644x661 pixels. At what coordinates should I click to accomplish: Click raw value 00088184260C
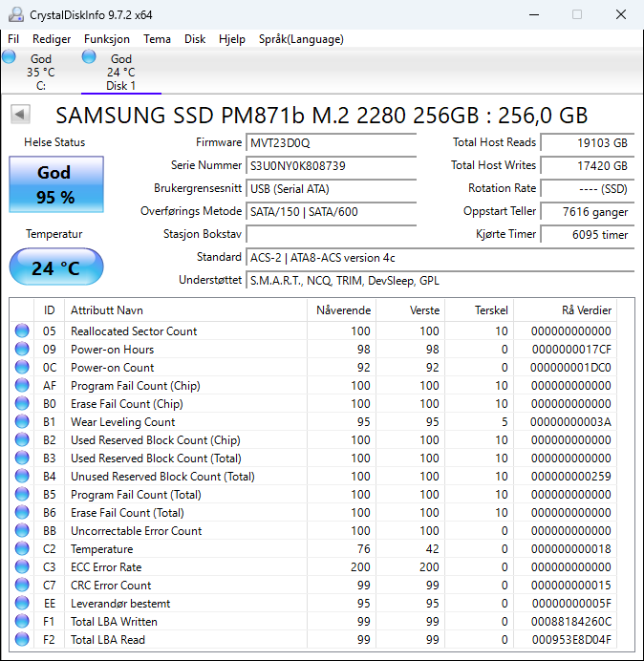point(571,622)
